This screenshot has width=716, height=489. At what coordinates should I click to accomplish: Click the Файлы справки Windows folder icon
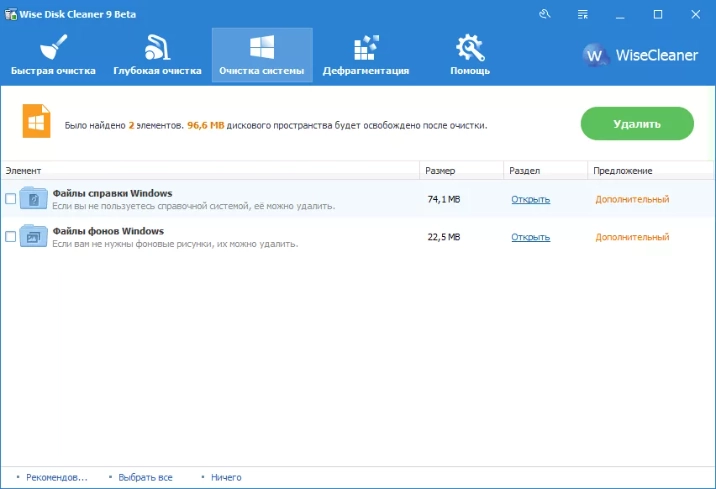tap(34, 199)
